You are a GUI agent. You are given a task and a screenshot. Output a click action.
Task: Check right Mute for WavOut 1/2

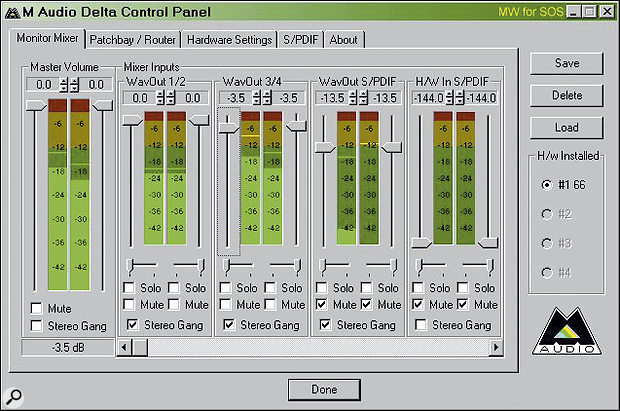pyautogui.click(x=174, y=305)
